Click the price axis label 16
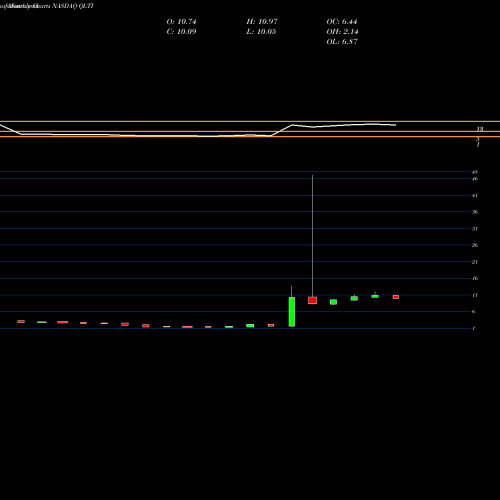The image size is (500, 500). pos(475,278)
